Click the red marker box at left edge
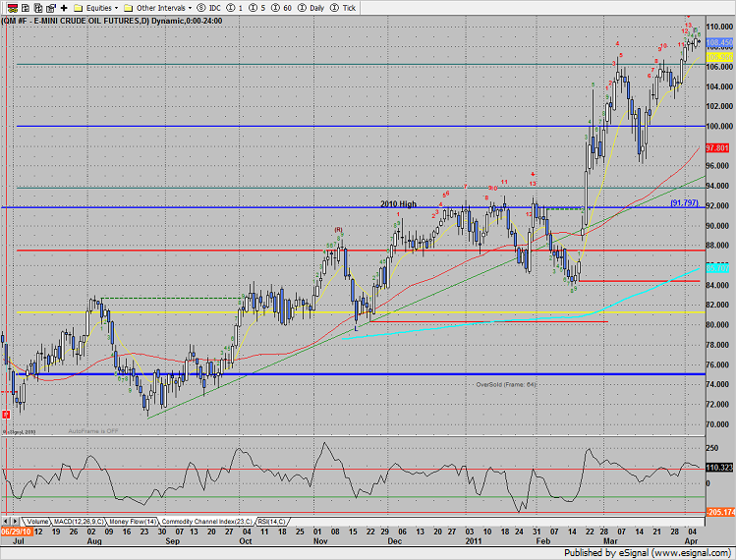The image size is (736, 560). pos(6,414)
